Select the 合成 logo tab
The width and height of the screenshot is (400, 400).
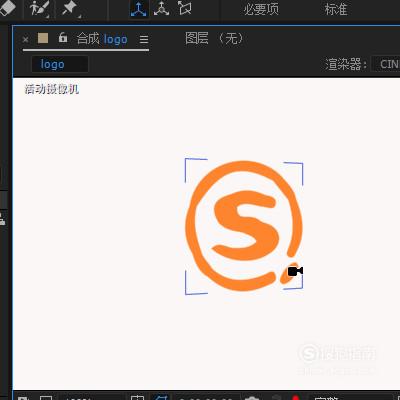[x=102, y=39]
